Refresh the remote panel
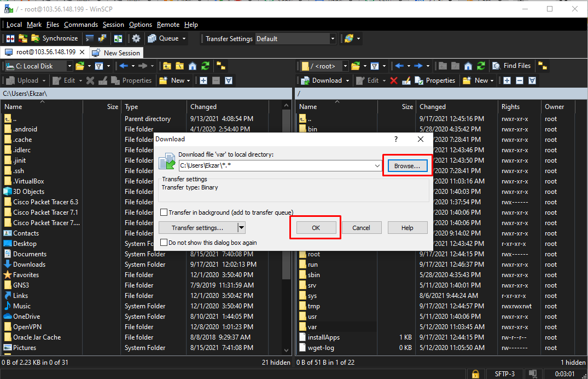The width and height of the screenshot is (588, 379). pyautogui.click(x=481, y=66)
